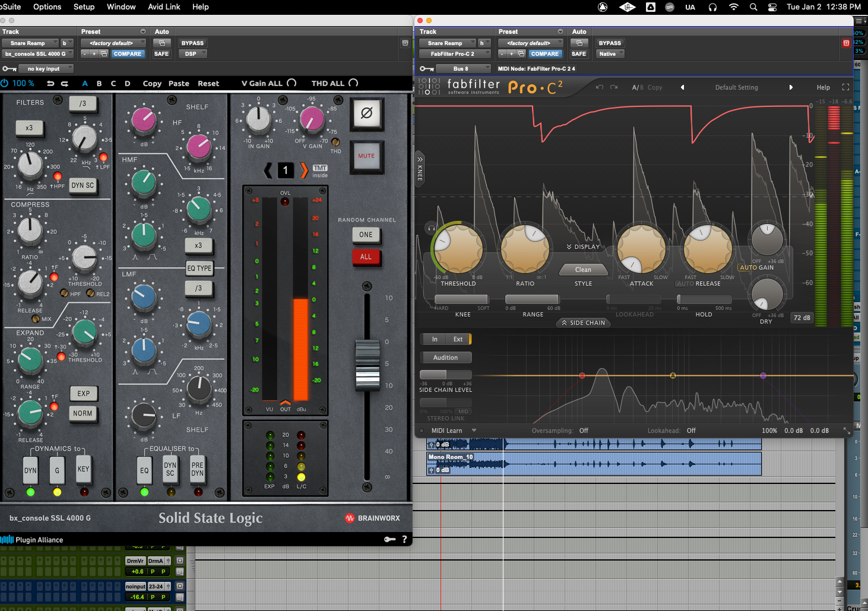Toggle KEY button under DYNAMICS to

tap(84, 469)
